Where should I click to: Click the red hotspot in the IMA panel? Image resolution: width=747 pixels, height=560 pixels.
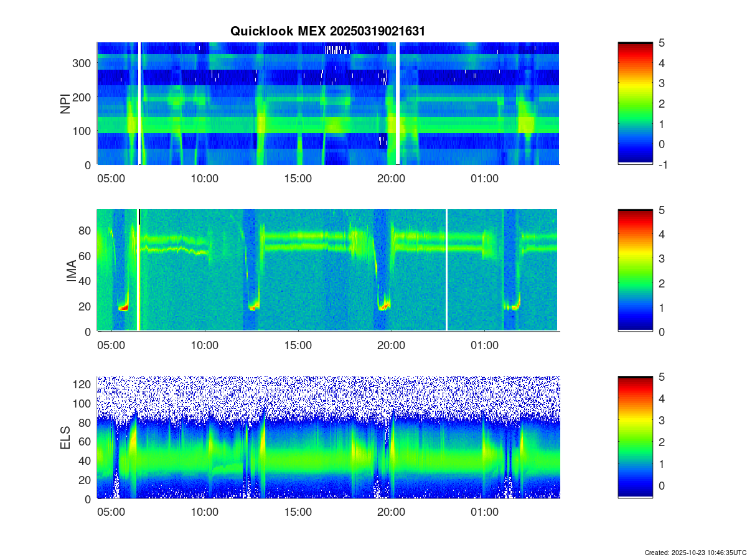123,307
